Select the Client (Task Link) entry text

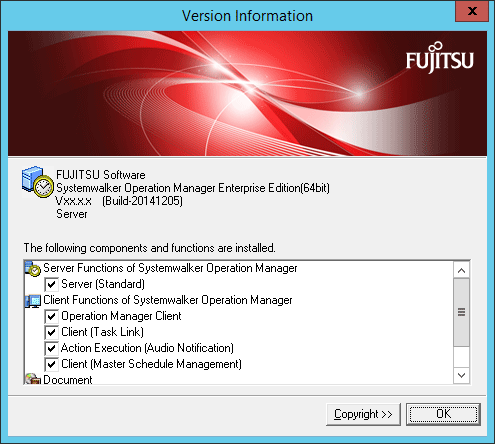pos(102,332)
